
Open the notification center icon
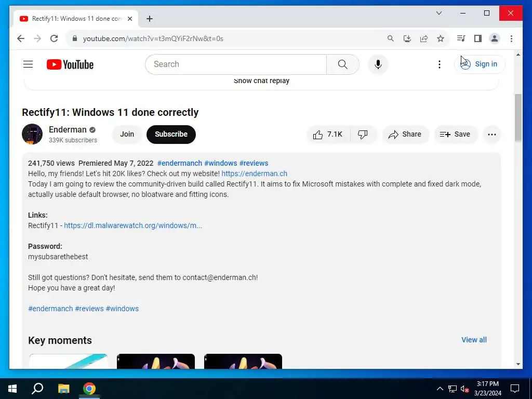point(515,389)
